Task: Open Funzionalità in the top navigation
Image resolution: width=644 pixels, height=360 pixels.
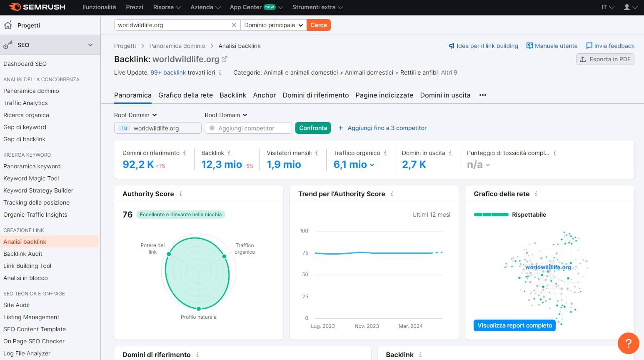Action: coord(99,7)
